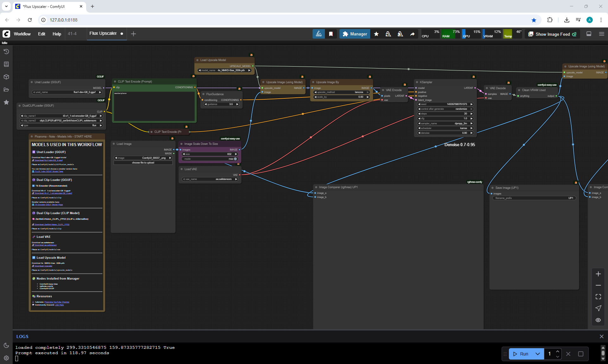This screenshot has width=608, height=364.
Task: Adjust the denoise 0.90 slider in KSampler
Action: (445, 133)
